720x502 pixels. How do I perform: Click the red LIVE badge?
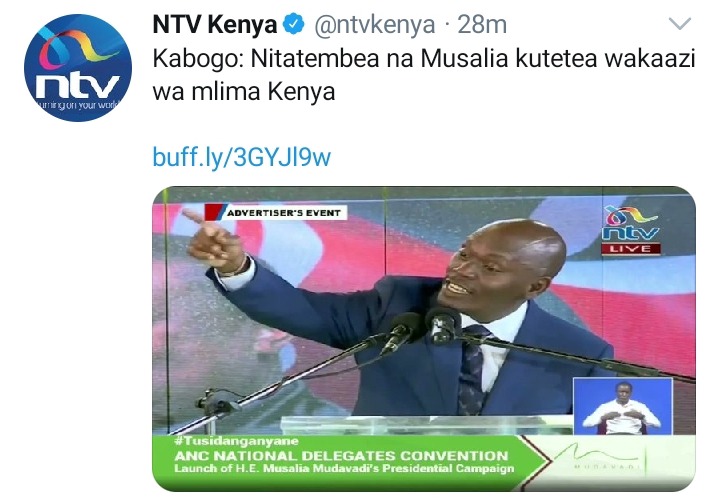[631, 249]
